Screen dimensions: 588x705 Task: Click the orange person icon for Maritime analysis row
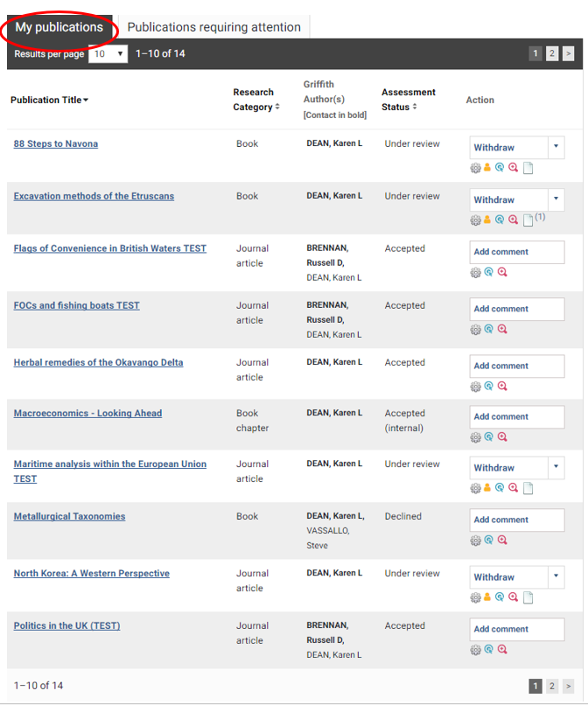(487, 488)
